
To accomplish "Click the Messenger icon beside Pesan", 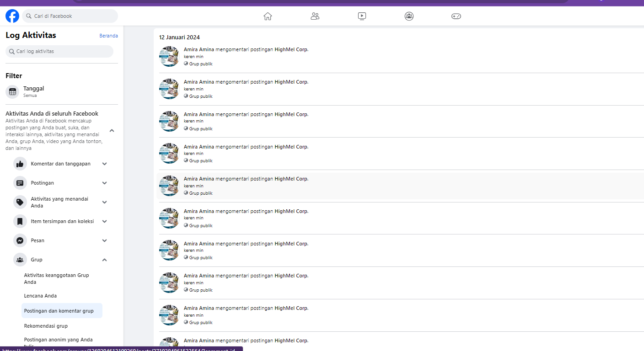I will click(x=20, y=240).
